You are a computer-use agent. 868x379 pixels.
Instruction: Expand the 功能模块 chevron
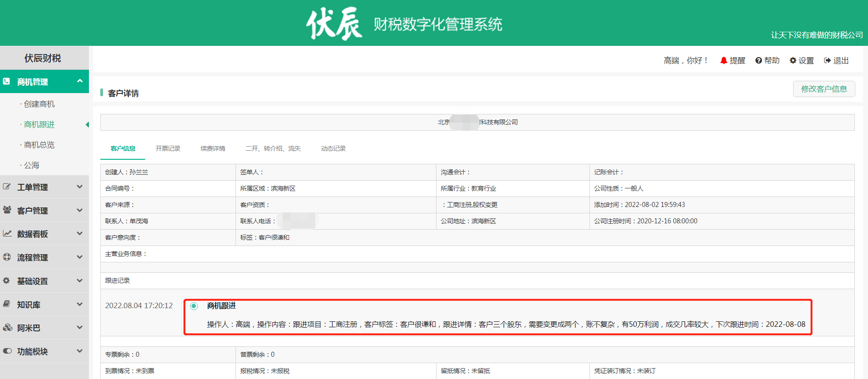point(80,351)
